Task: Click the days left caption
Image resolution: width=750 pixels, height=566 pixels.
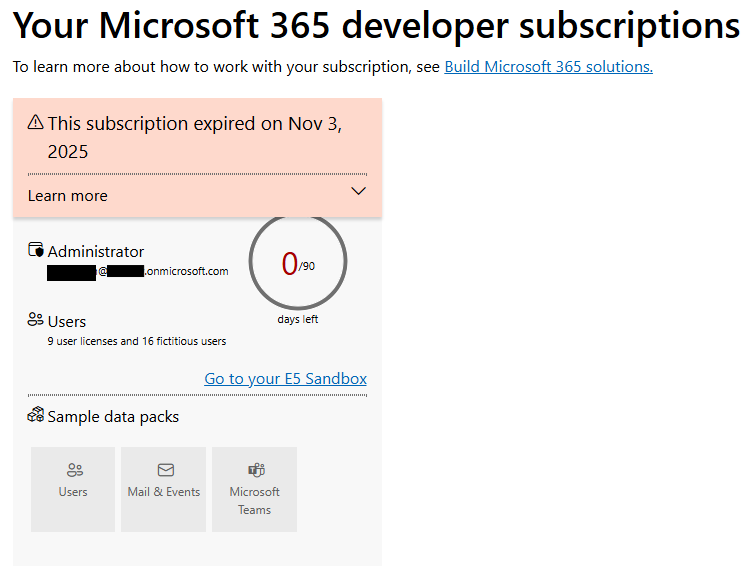Action: tap(298, 319)
